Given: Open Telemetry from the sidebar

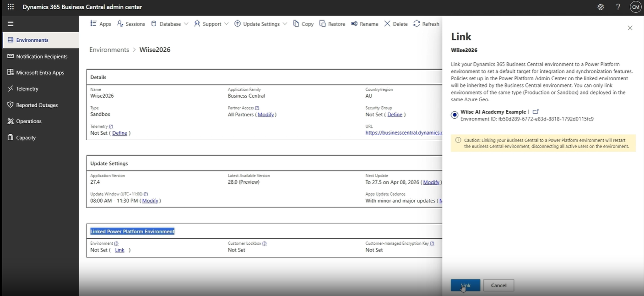Looking at the screenshot, I should point(27,89).
